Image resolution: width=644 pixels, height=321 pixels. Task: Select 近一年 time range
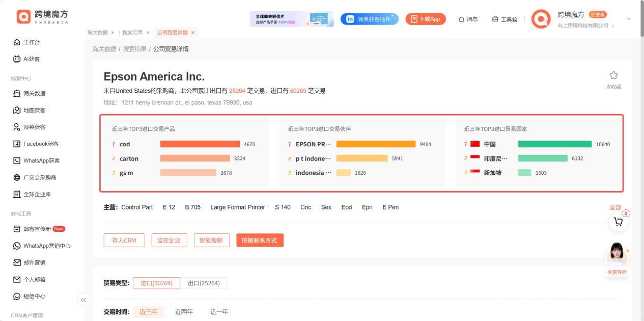[x=219, y=312]
